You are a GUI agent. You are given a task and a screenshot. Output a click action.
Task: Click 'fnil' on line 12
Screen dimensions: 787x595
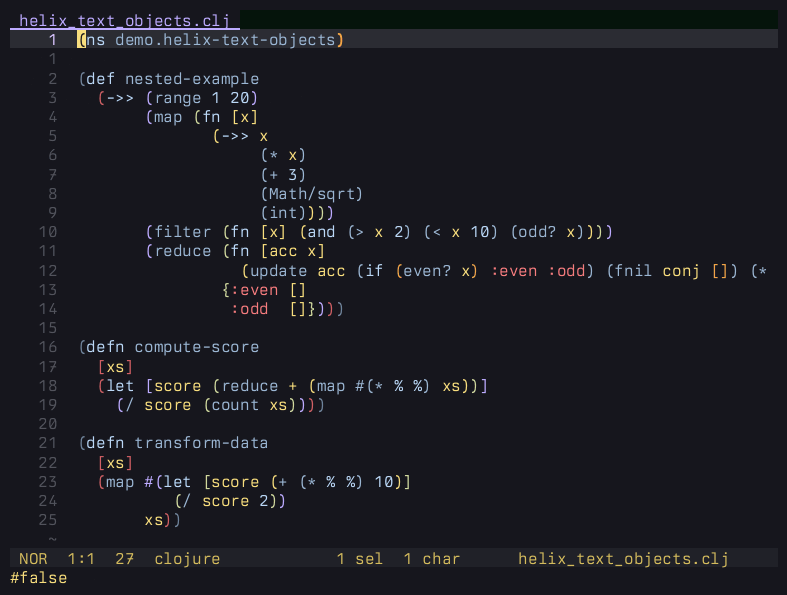633,271
